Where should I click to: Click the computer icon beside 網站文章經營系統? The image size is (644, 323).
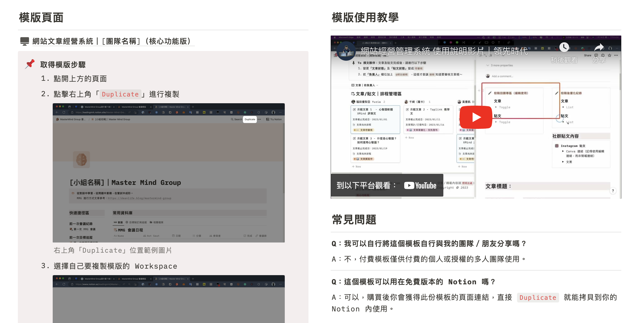click(24, 41)
